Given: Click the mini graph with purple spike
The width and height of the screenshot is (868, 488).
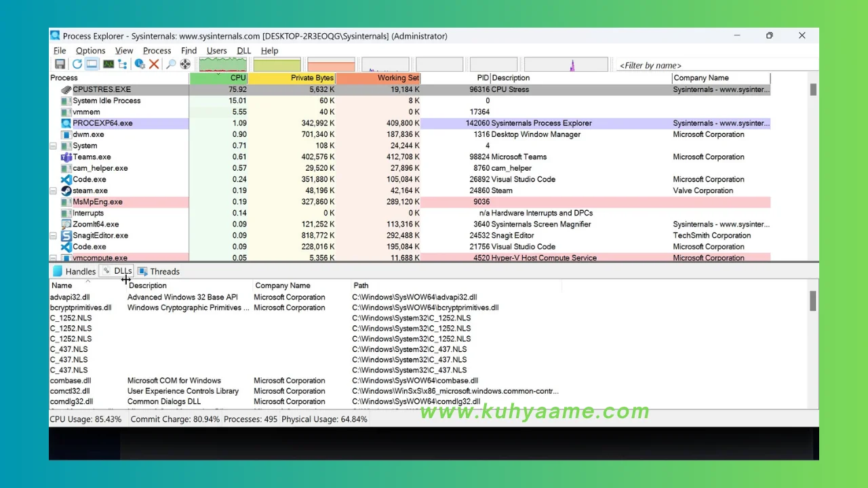Looking at the screenshot, I should tap(566, 64).
